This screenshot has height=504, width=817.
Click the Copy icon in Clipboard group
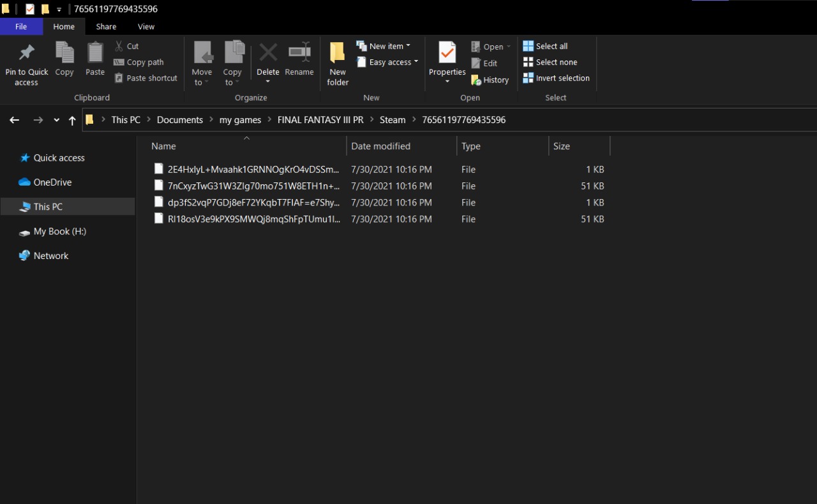tap(64, 53)
